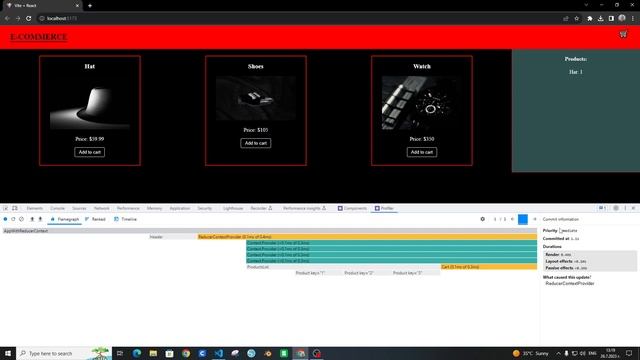Click the Shoes product image
This screenshot has width=640, height=360.
click(256, 98)
